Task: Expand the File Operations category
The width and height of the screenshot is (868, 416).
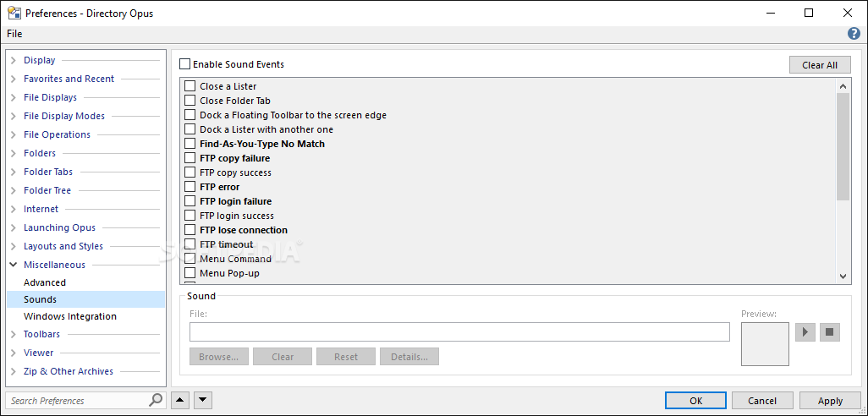Action: [14, 135]
